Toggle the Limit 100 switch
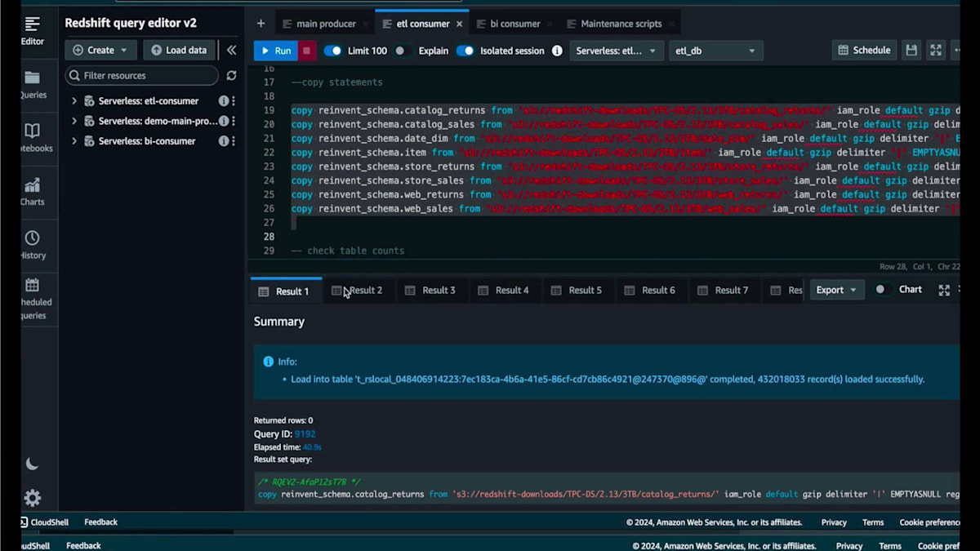The image size is (980, 551). [332, 51]
